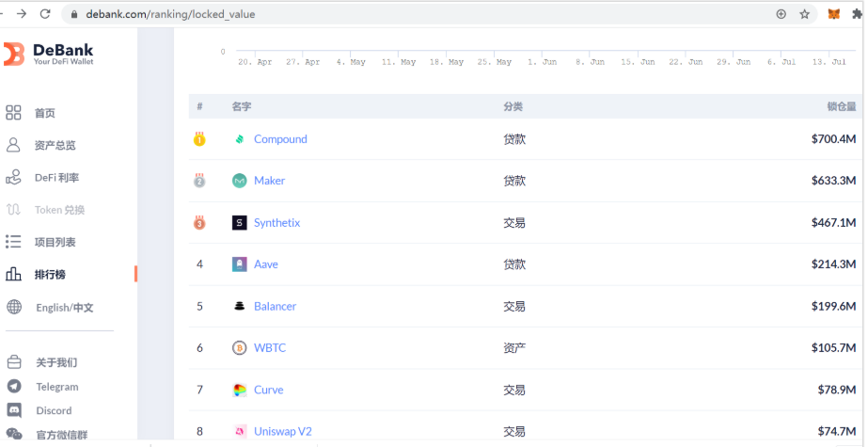Click the plus-in-circle icon in address bar

coord(781,14)
